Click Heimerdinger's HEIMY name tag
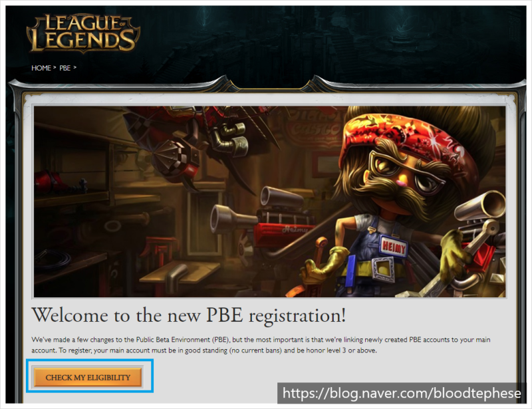This screenshot has width=532, height=409. coord(394,247)
